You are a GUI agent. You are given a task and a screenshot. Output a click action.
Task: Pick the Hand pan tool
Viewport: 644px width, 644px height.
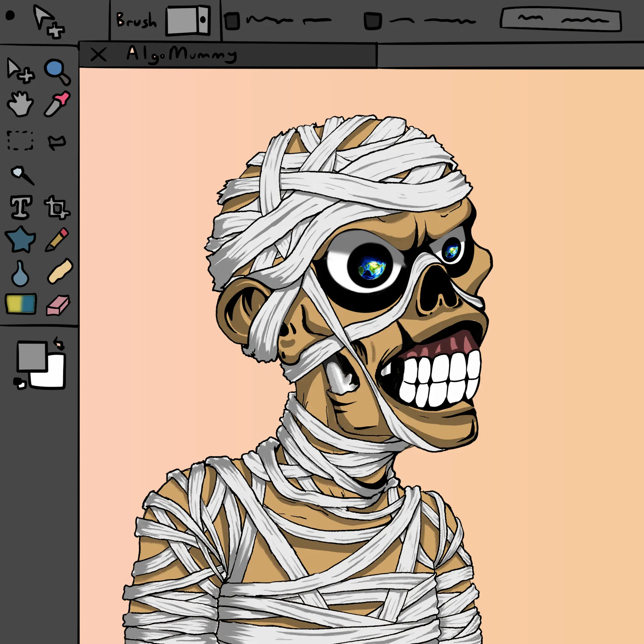[x=20, y=104]
